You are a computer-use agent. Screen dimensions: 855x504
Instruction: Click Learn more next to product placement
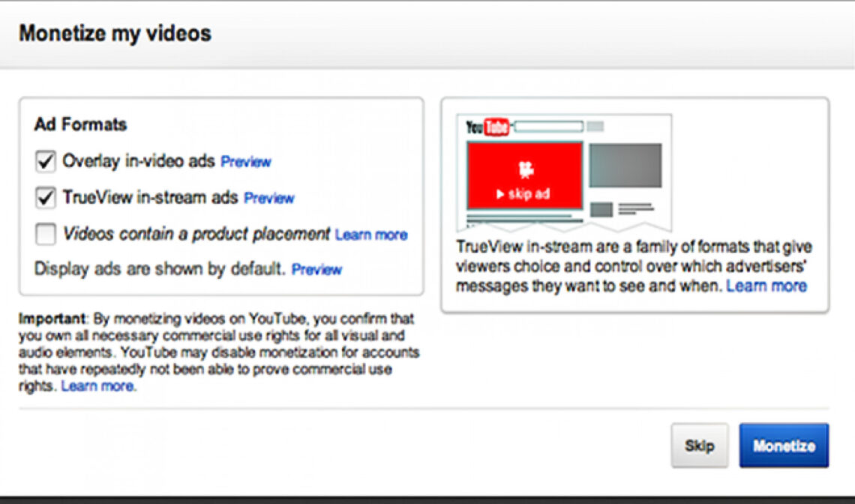coord(373,235)
